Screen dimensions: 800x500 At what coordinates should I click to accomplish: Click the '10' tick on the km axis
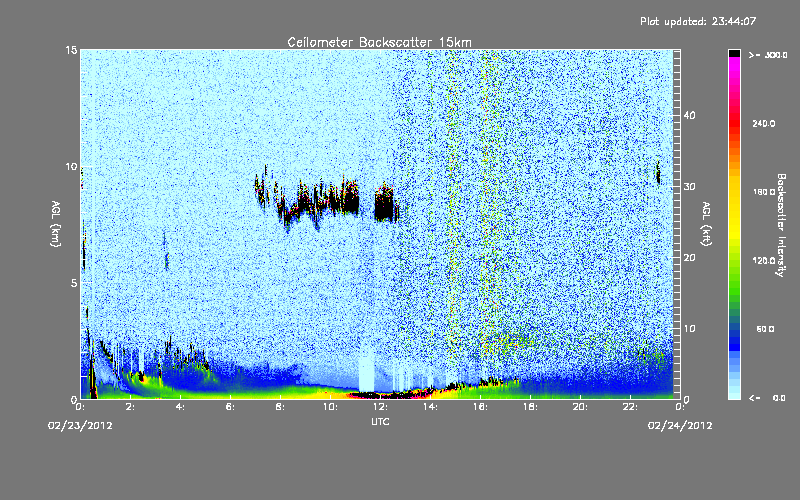point(71,166)
